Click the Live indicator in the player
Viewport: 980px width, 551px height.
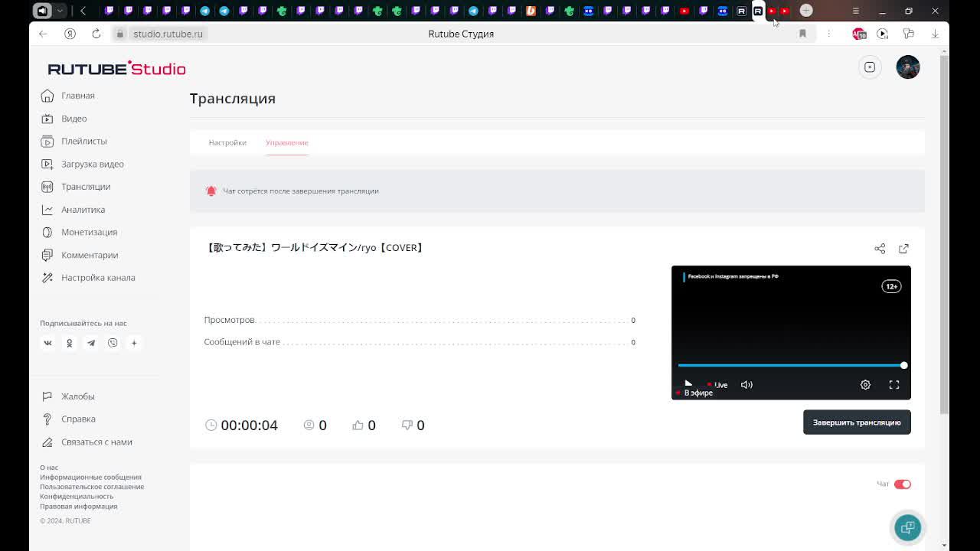(x=718, y=385)
